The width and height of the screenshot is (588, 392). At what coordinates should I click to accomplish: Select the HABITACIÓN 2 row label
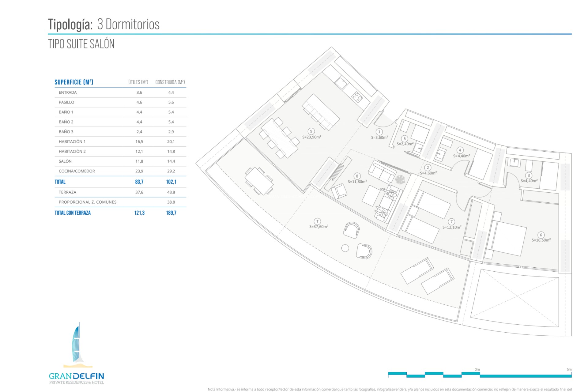coord(72,151)
